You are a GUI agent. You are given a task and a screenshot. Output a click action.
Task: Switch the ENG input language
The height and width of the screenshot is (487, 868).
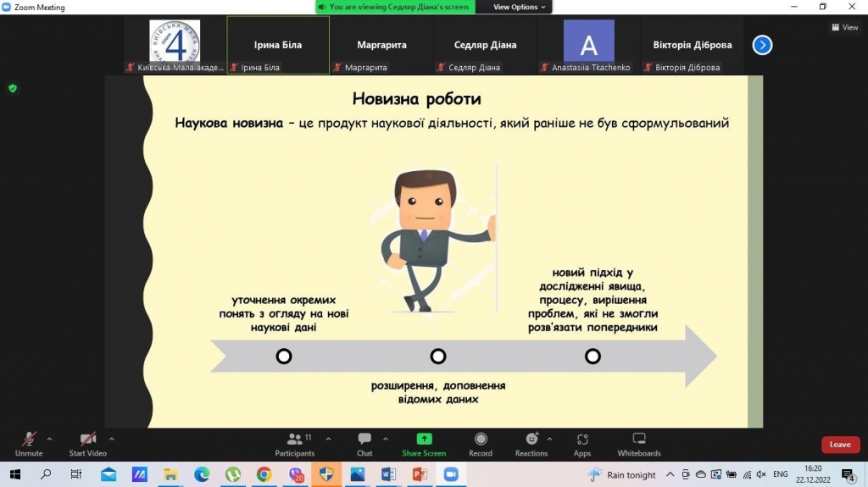click(x=781, y=474)
